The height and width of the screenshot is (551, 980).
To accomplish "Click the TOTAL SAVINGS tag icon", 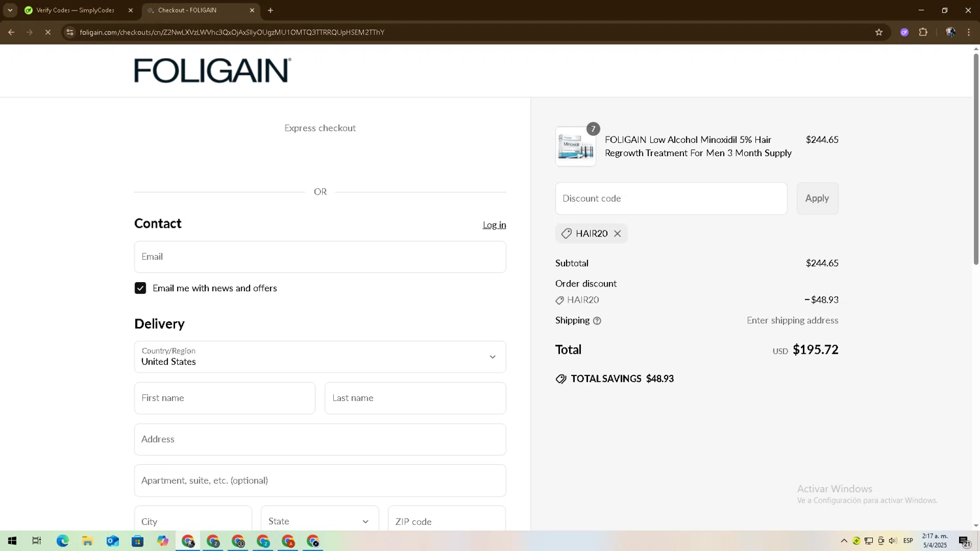I will 561,379.
